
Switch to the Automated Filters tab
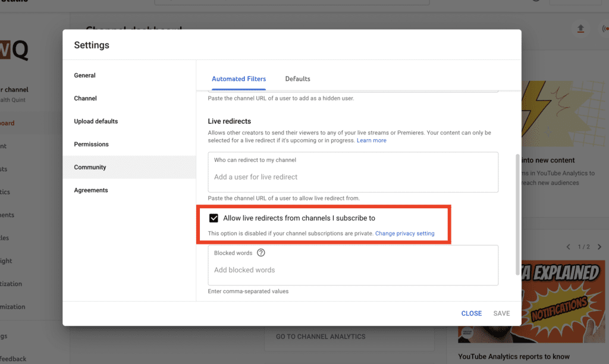pos(239,79)
